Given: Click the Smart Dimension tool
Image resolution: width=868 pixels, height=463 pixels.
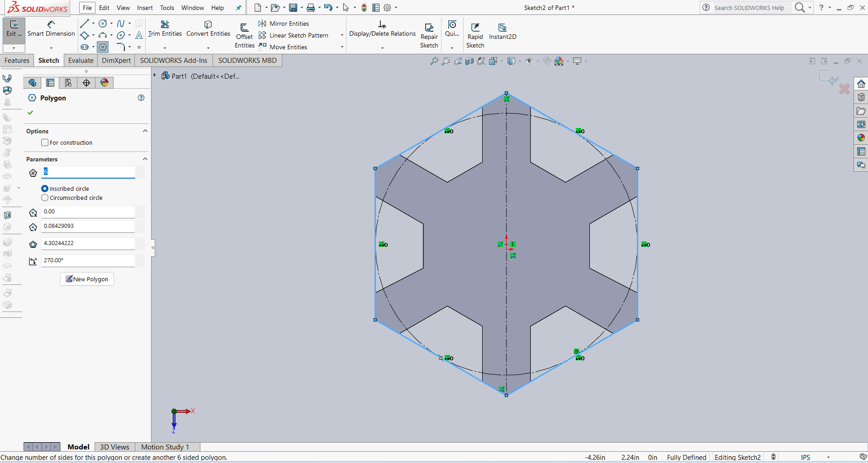Looking at the screenshot, I should (x=51, y=28).
